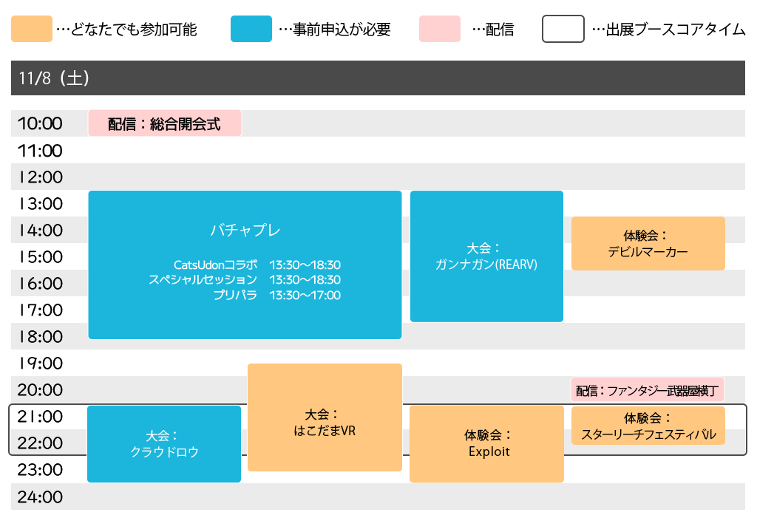Click the 10:00 time label
Image resolution: width=757 pixels, height=532 pixels.
[40, 124]
